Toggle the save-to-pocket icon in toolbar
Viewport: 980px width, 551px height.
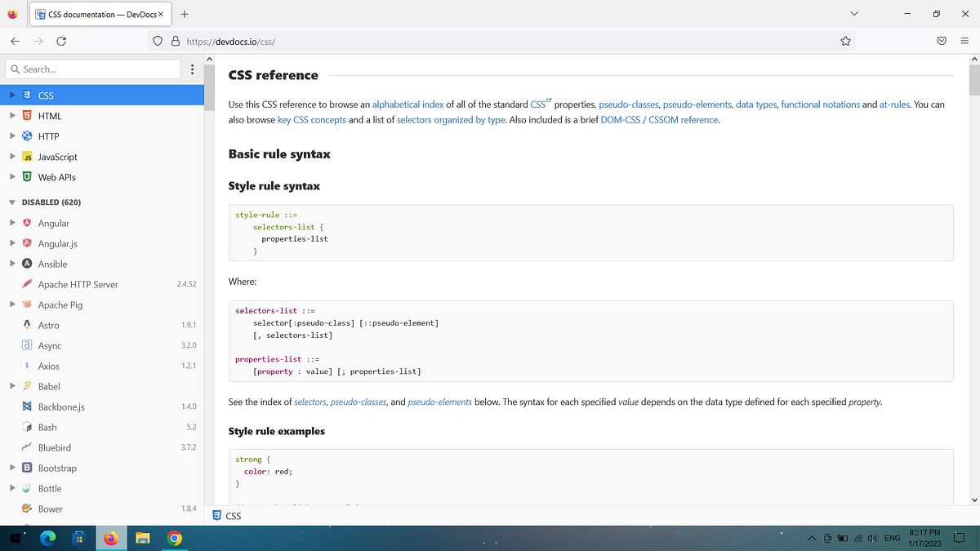941,40
